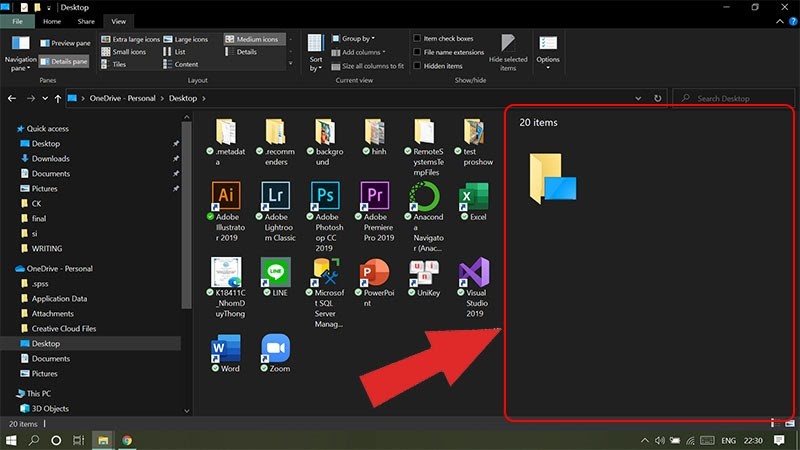800x450 pixels.
Task: Switch layout to Large icons
Action: click(185, 39)
